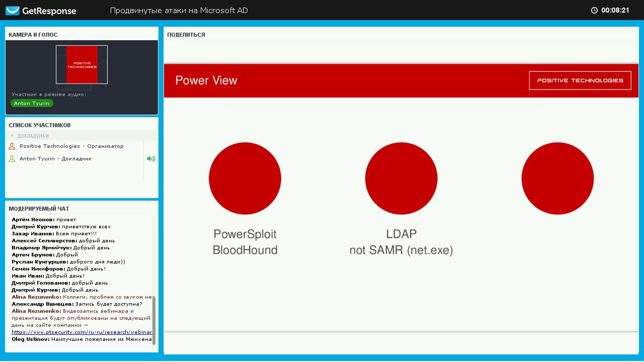Click Александр Вшивцев's question about recording

(x=77, y=304)
